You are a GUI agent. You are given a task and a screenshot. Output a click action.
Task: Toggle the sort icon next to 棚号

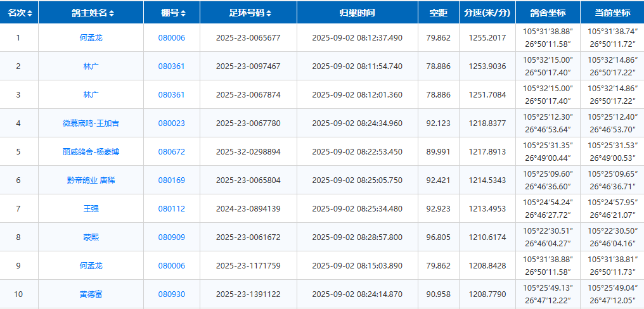pyautogui.click(x=184, y=13)
